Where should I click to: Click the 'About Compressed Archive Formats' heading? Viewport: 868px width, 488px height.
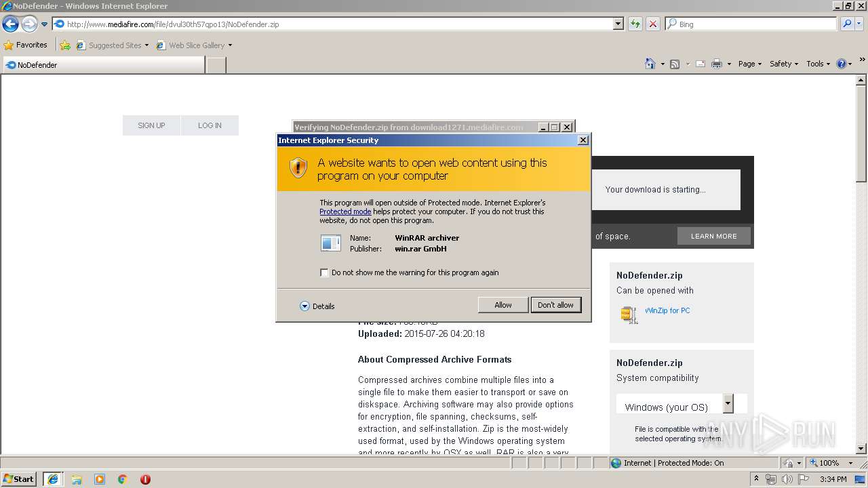pyautogui.click(x=435, y=359)
